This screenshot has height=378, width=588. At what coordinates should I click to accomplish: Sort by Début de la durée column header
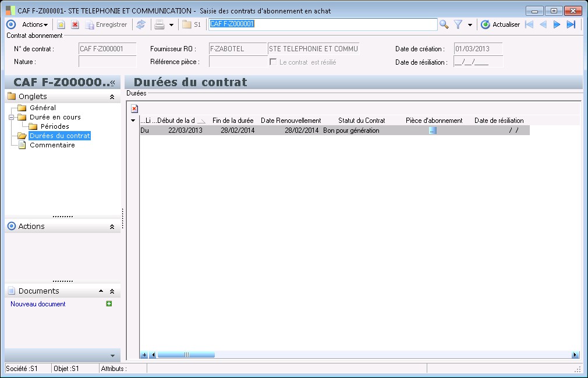point(181,121)
